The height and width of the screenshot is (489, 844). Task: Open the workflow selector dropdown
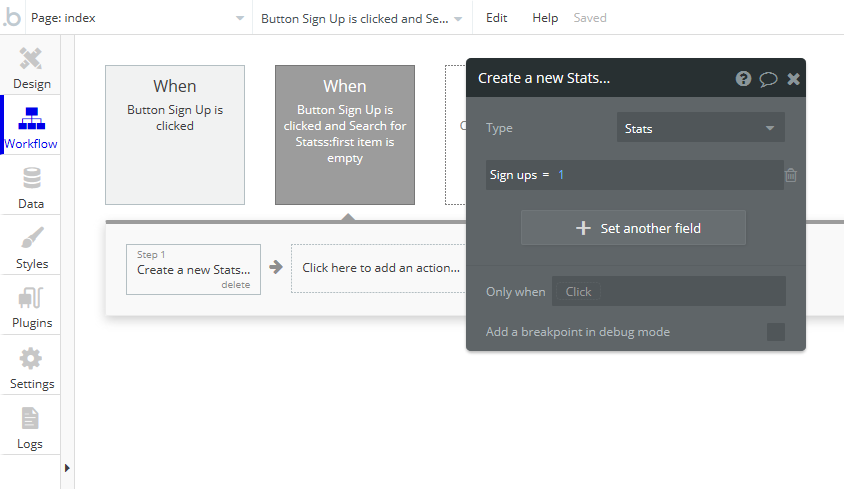[x=361, y=18]
